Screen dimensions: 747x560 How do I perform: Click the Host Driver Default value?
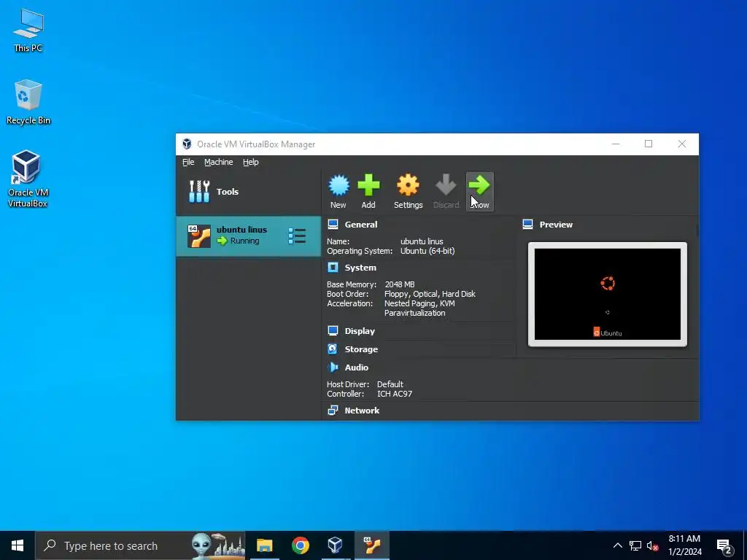[390, 384]
